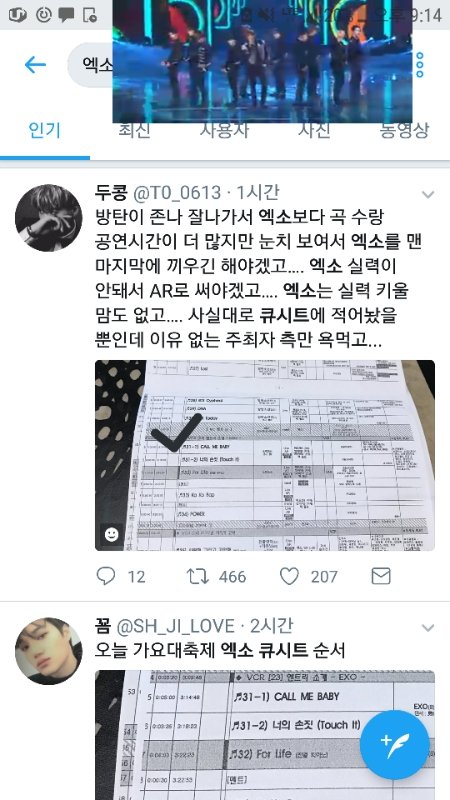The width and height of the screenshot is (450, 800).
Task: Tap the emoji sticker icon on the photo
Action: [x=111, y=534]
